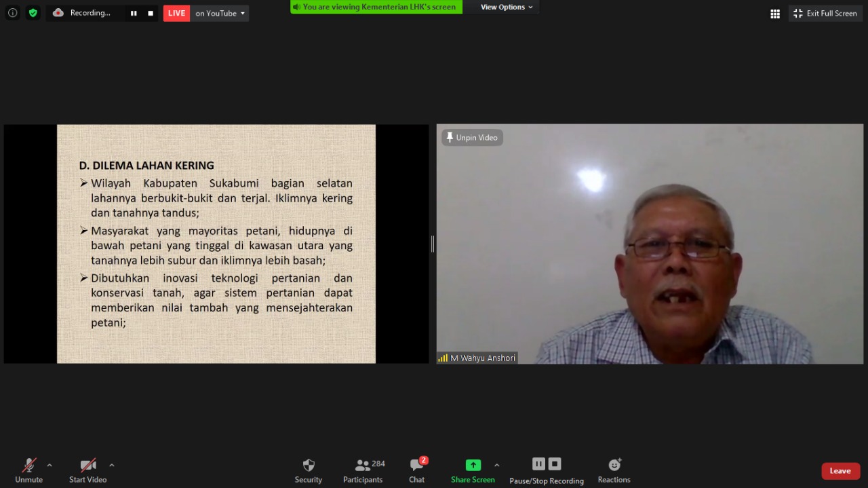
Task: Expand video settings arrow beside Start Video
Action: click(x=112, y=466)
